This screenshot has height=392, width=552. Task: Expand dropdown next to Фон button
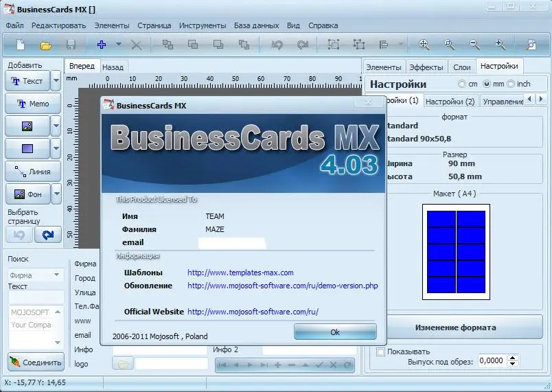[x=56, y=194]
